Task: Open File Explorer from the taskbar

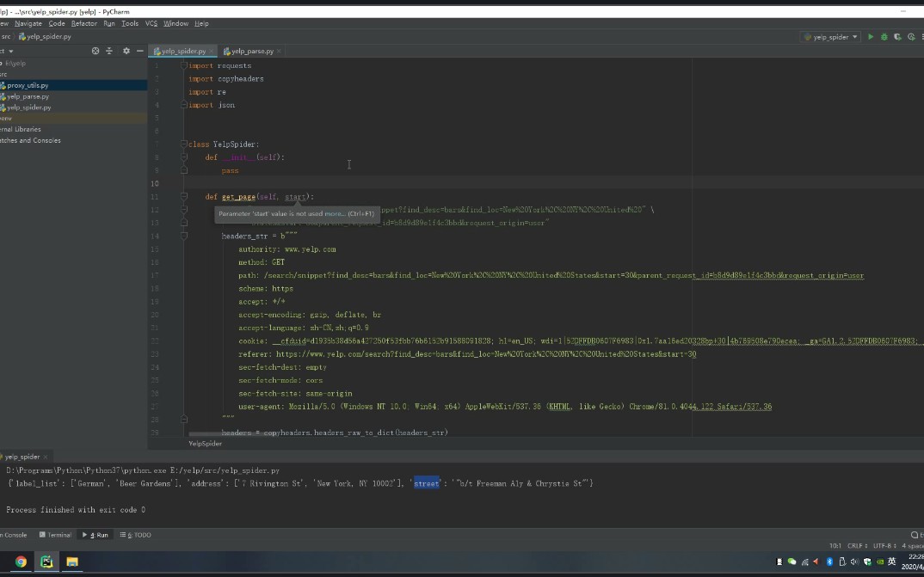Action: [72, 562]
